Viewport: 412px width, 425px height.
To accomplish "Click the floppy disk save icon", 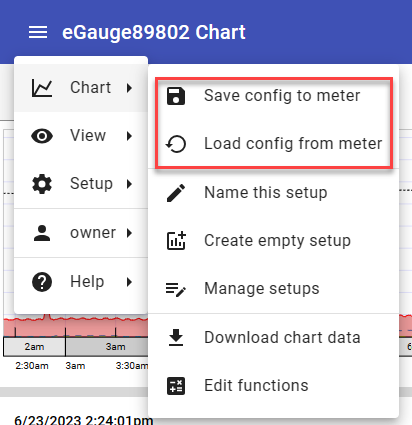I will (x=176, y=96).
